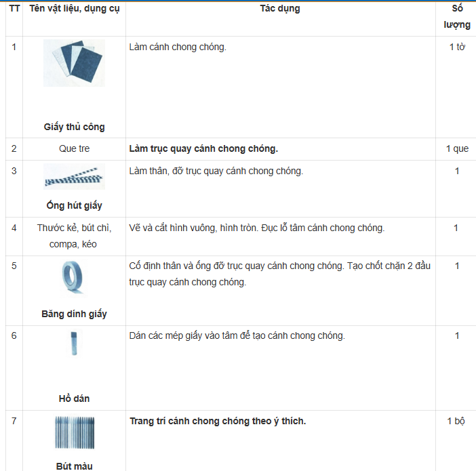476x471 pixels.
Task: Click the 'Hồ dán' caption
Action: coord(74,398)
